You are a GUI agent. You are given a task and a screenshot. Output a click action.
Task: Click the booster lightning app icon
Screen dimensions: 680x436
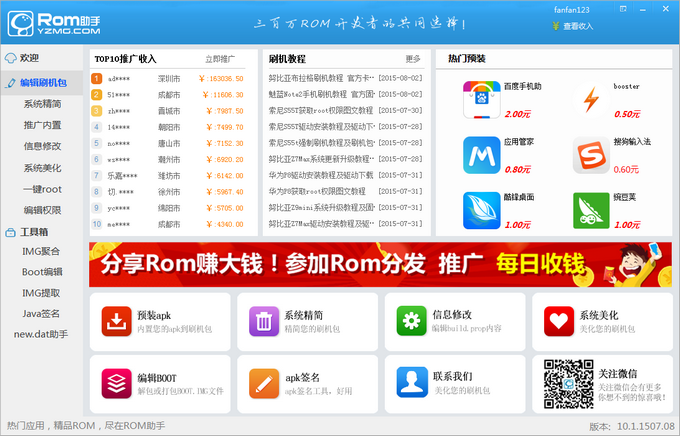pos(591,100)
